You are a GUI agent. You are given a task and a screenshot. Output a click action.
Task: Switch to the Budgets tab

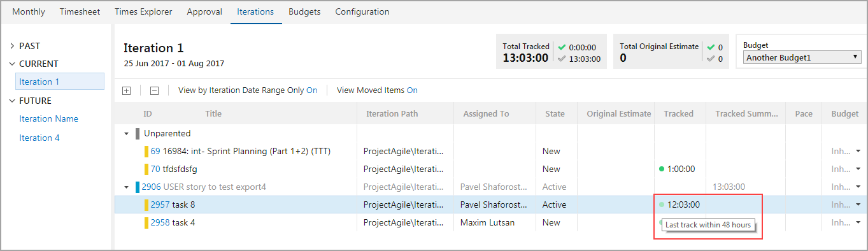pyautogui.click(x=304, y=11)
